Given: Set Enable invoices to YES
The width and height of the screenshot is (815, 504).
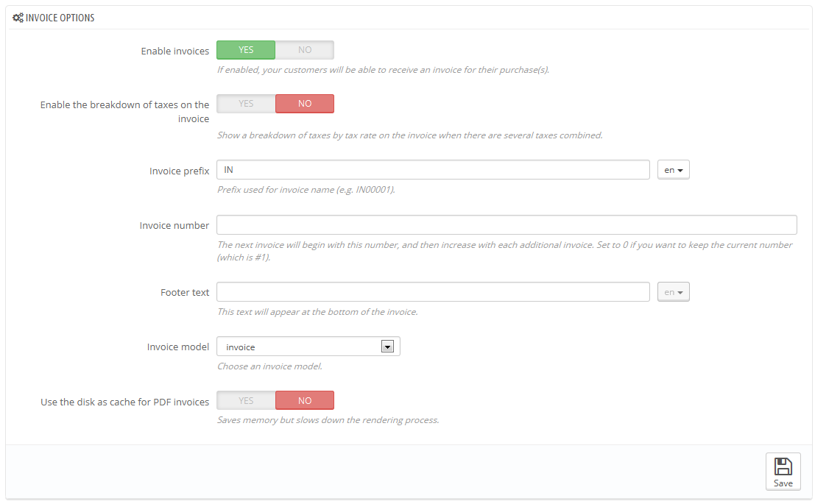Looking at the screenshot, I should (246, 50).
